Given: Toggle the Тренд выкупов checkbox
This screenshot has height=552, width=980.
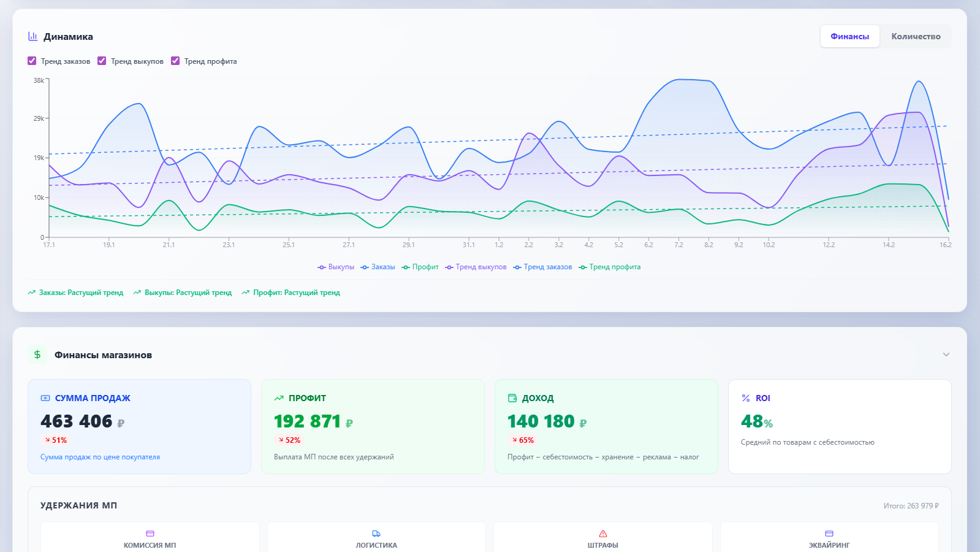Looking at the screenshot, I should coord(102,61).
